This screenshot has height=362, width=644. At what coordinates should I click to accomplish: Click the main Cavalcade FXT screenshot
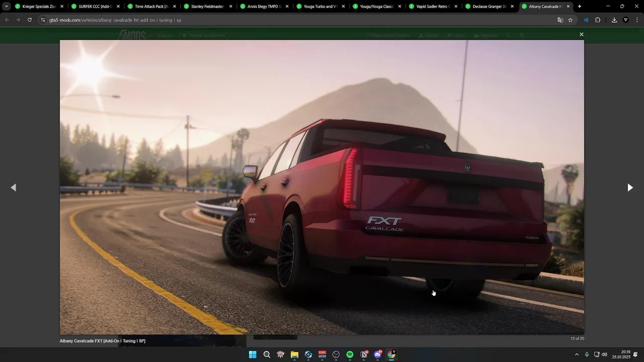[x=322, y=187]
